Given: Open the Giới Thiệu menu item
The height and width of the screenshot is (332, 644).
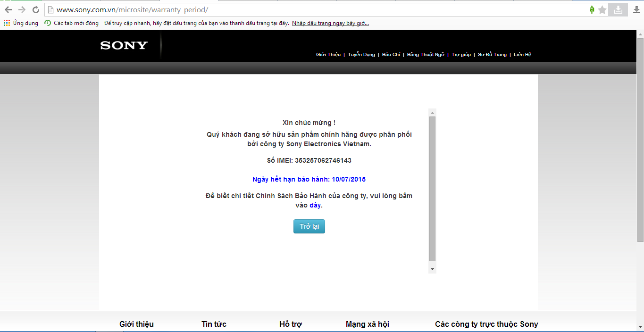Looking at the screenshot, I should pos(328,55).
